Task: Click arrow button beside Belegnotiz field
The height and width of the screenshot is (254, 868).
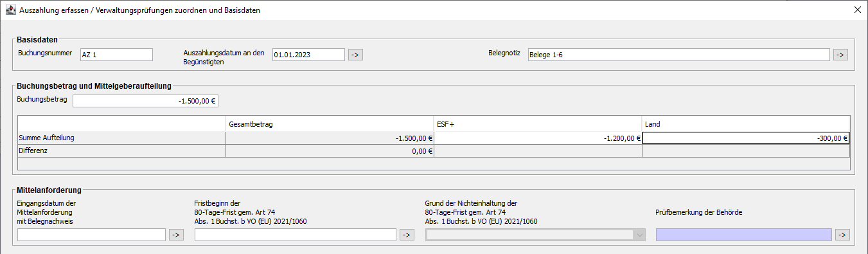Action: 840,55
